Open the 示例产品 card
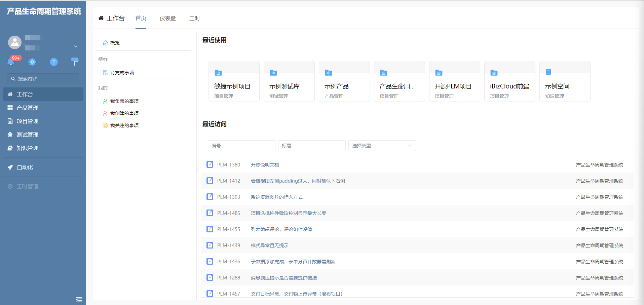Viewport: 644px width, 305px height. coord(344,81)
